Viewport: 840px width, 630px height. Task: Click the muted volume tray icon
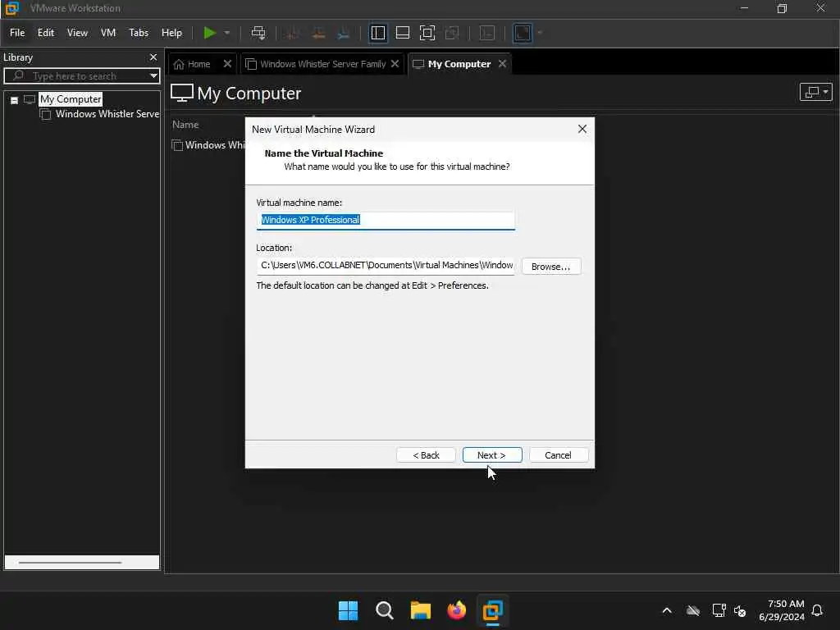pyautogui.click(x=740, y=610)
